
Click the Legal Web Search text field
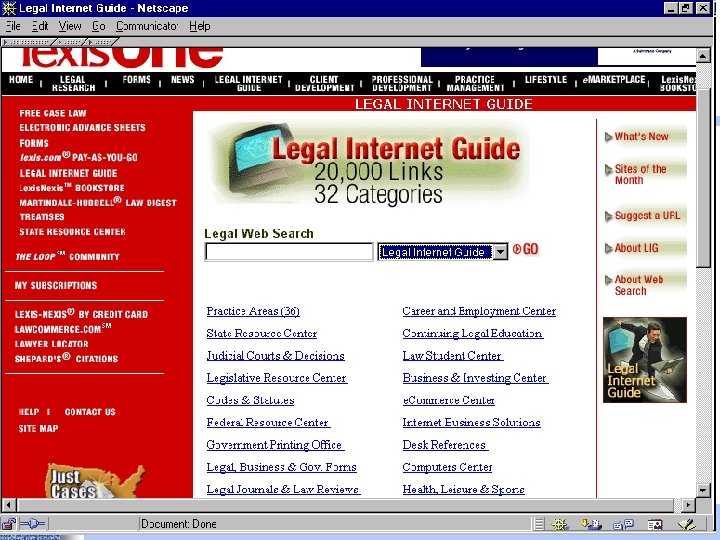[289, 252]
